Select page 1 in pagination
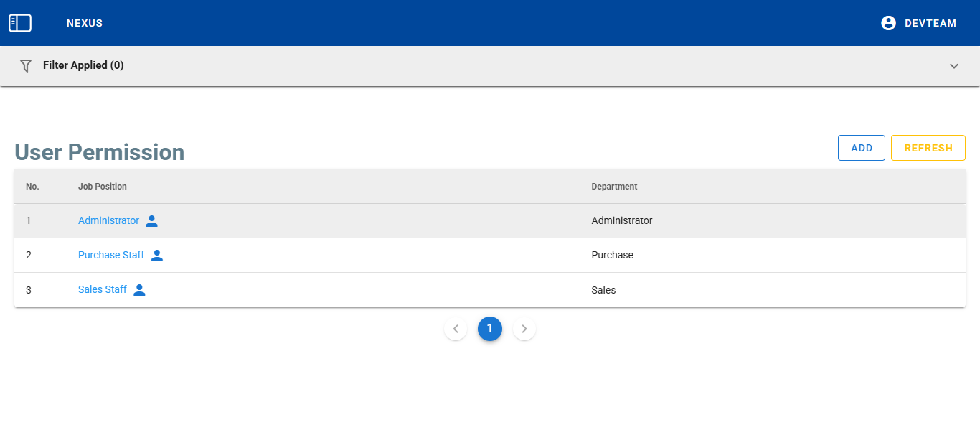980x430 pixels. 490,329
